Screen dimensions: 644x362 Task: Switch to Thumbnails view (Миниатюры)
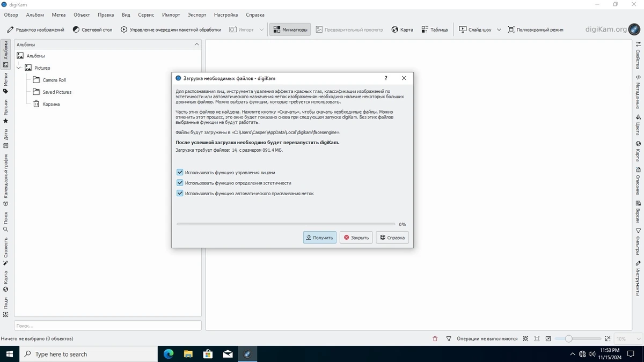click(x=290, y=29)
